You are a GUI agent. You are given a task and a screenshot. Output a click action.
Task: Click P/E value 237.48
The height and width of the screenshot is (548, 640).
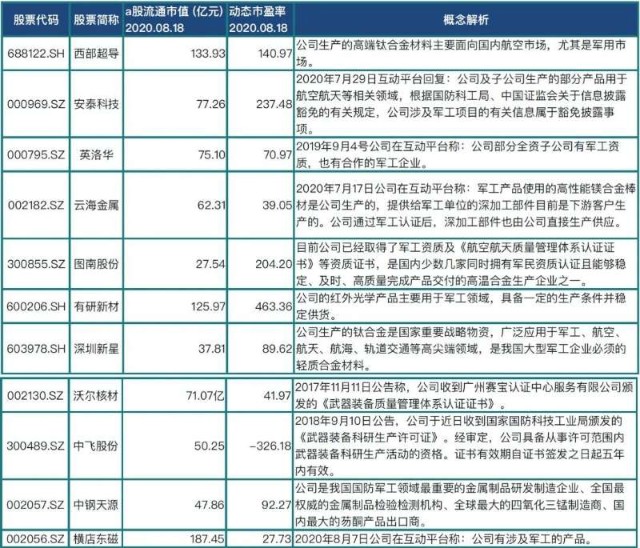pos(274,104)
